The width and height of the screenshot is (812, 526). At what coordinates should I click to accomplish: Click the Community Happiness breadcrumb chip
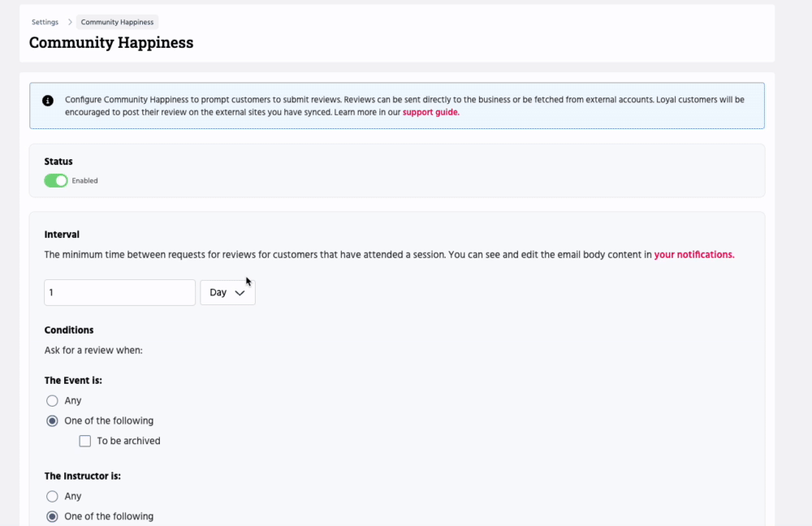117,22
